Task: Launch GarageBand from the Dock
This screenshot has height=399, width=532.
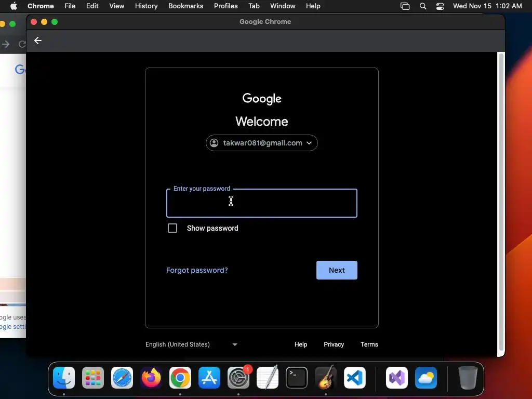Action: (x=326, y=378)
